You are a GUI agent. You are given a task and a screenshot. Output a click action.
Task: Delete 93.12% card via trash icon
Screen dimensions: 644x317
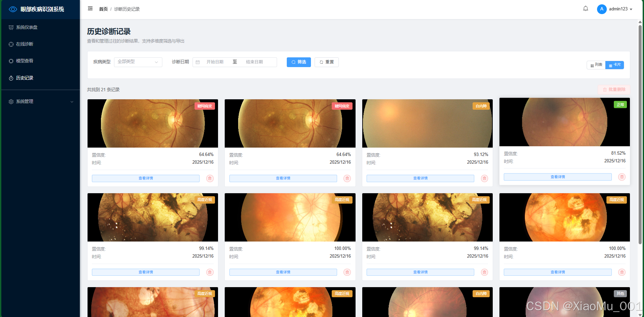point(484,178)
